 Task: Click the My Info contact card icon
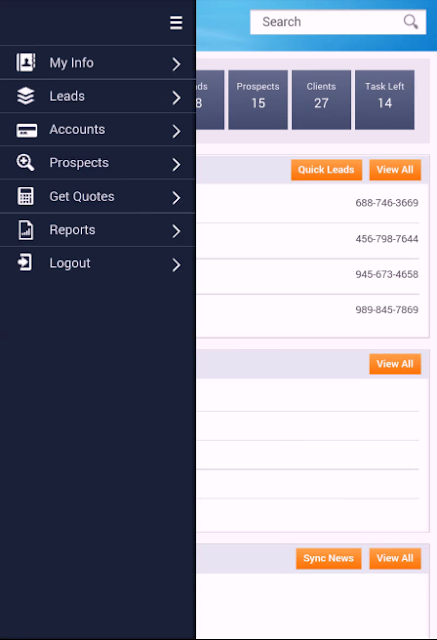(26, 62)
